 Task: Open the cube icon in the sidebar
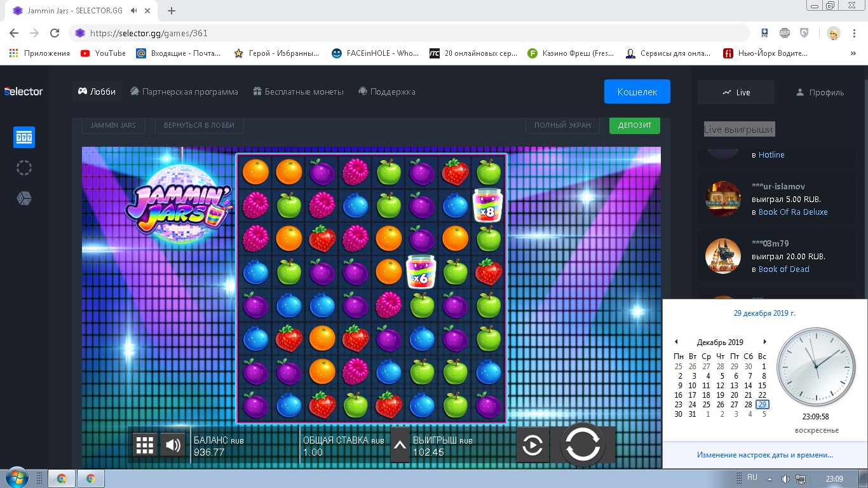point(24,198)
